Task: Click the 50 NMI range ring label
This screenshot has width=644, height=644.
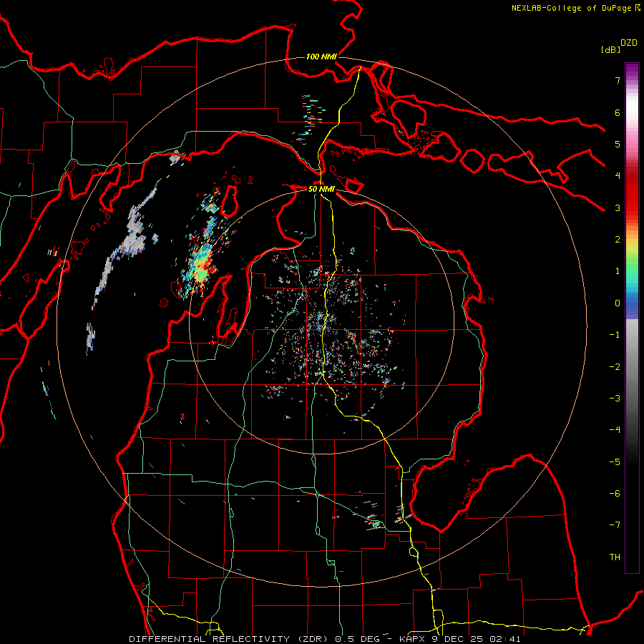Action: pyautogui.click(x=321, y=189)
